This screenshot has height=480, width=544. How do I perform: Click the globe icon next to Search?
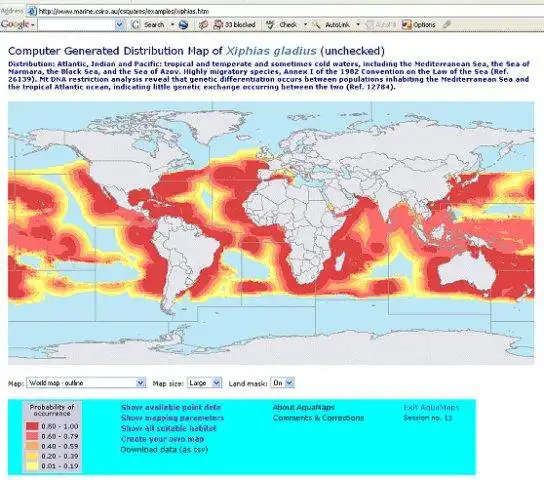pyautogui.click(x=183, y=25)
